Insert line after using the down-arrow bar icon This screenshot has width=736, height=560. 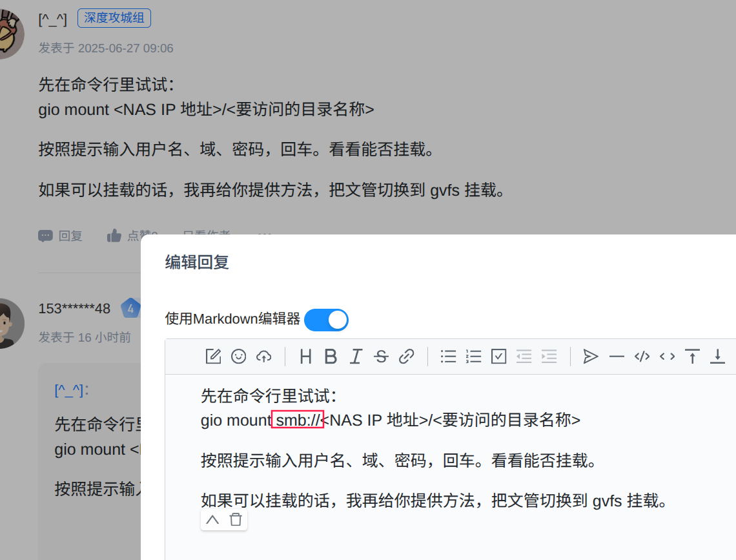[718, 357]
